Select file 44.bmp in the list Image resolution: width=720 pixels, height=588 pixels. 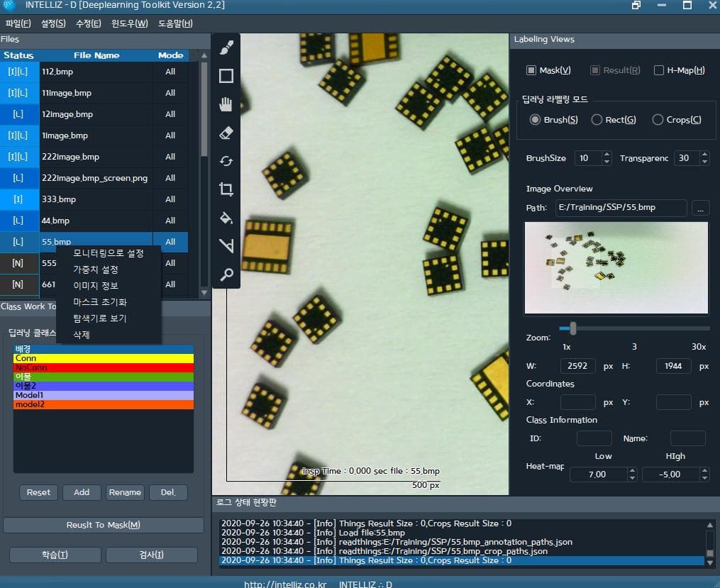pos(94,221)
